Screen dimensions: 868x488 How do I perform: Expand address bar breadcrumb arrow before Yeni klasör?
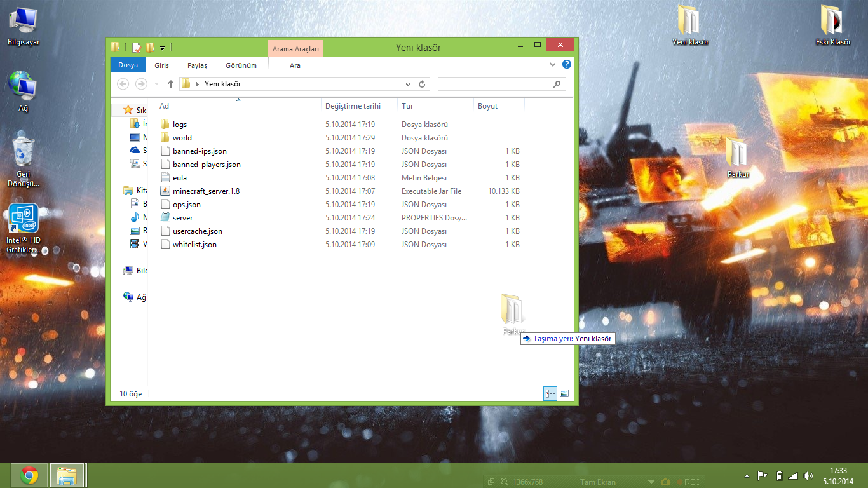pos(198,84)
